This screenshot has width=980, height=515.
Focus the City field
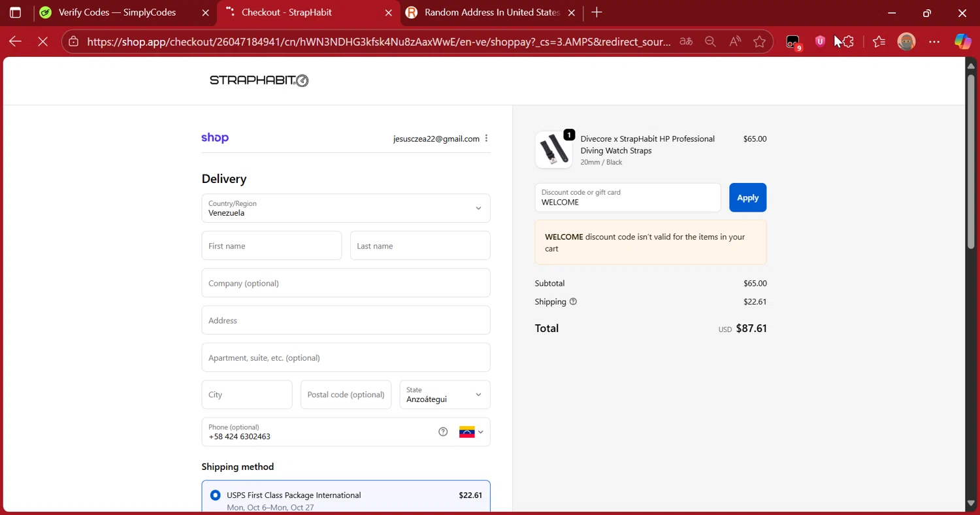coord(247,395)
